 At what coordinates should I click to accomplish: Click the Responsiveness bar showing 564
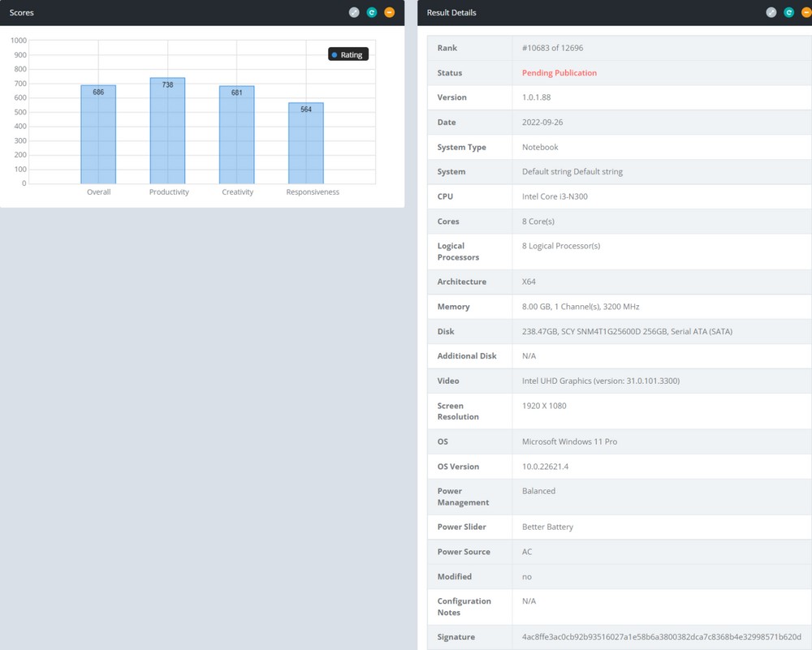(306, 144)
